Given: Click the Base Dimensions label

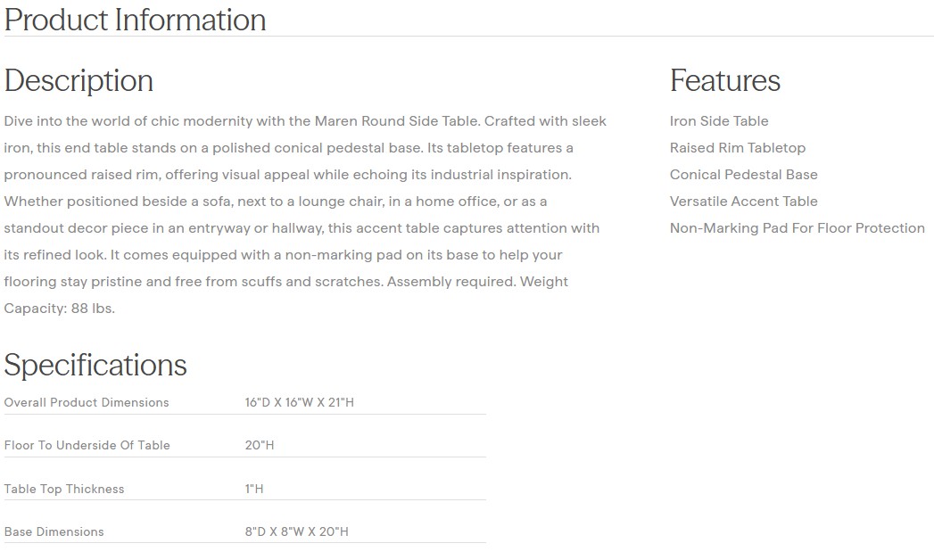Looking at the screenshot, I should 54,531.
